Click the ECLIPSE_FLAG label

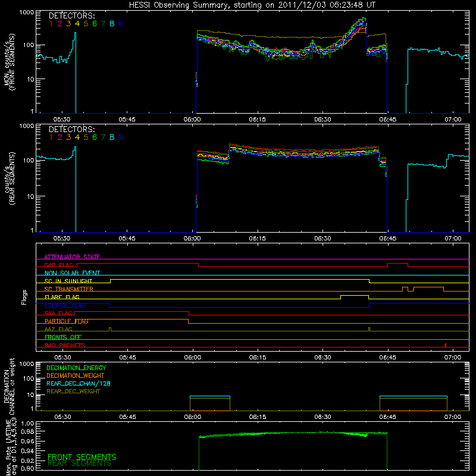tap(65, 305)
